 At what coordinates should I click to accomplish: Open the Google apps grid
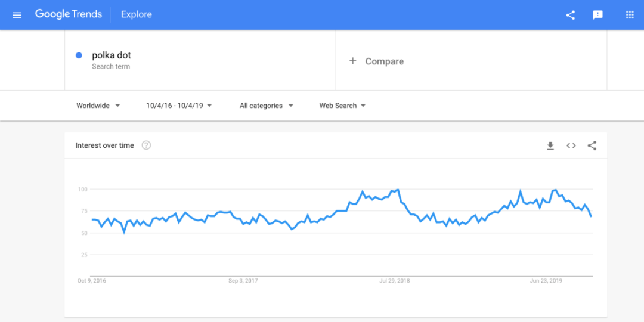click(630, 15)
